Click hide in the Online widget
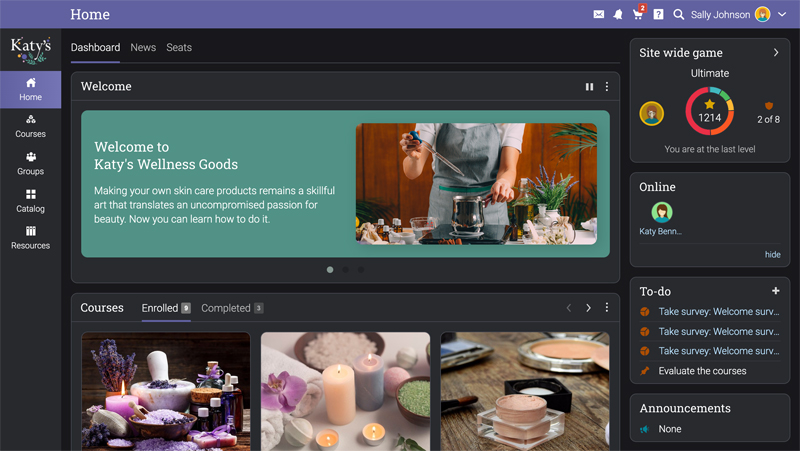The width and height of the screenshot is (800, 451). (772, 254)
